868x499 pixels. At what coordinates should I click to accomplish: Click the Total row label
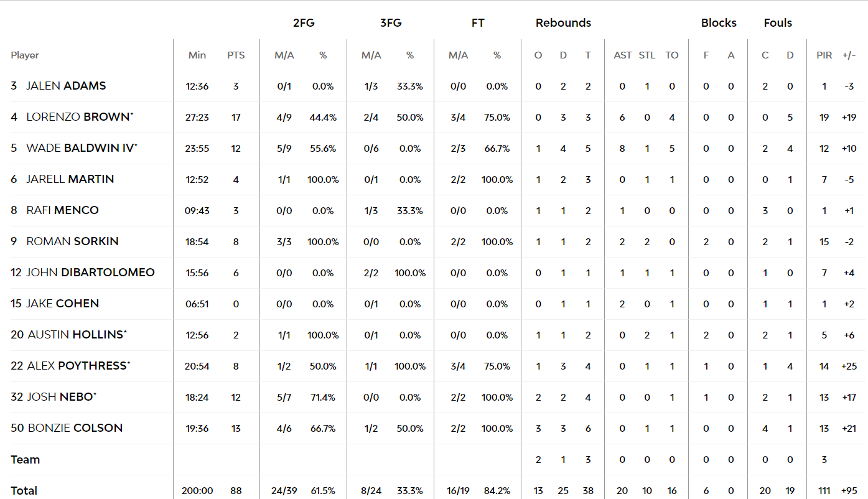[24, 490]
